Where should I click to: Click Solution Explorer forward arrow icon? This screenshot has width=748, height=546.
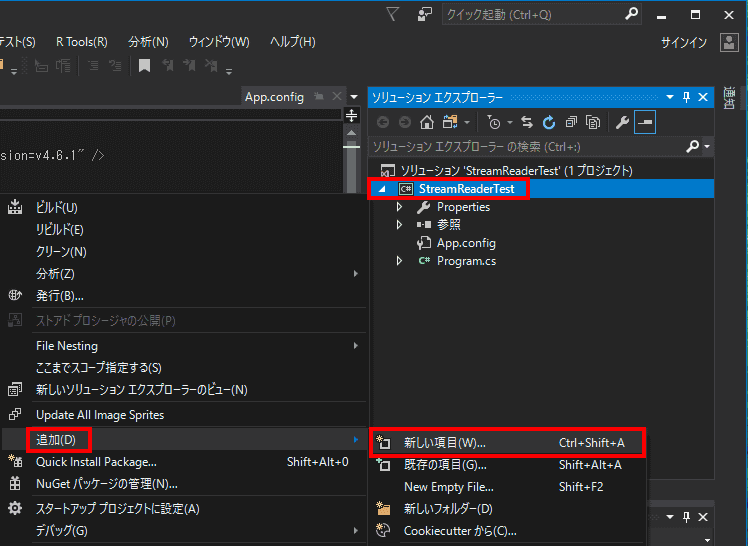(405, 123)
